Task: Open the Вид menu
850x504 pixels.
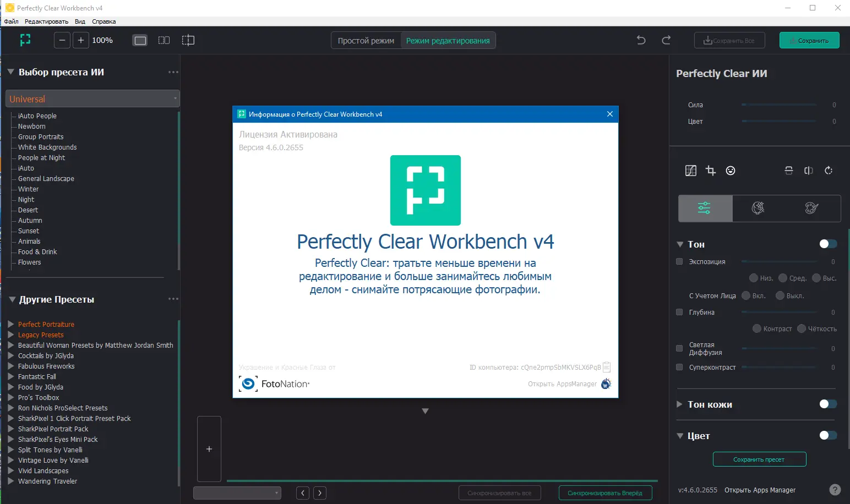Action: [80, 21]
